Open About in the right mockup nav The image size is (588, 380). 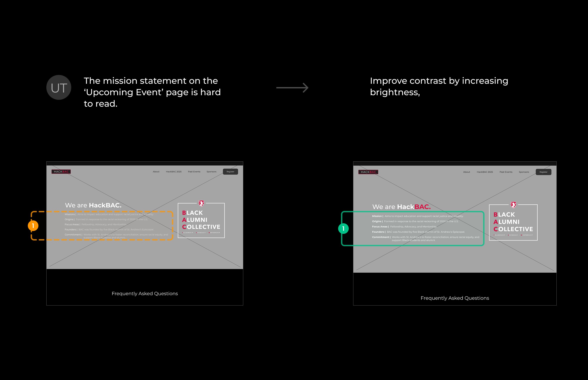(x=466, y=172)
